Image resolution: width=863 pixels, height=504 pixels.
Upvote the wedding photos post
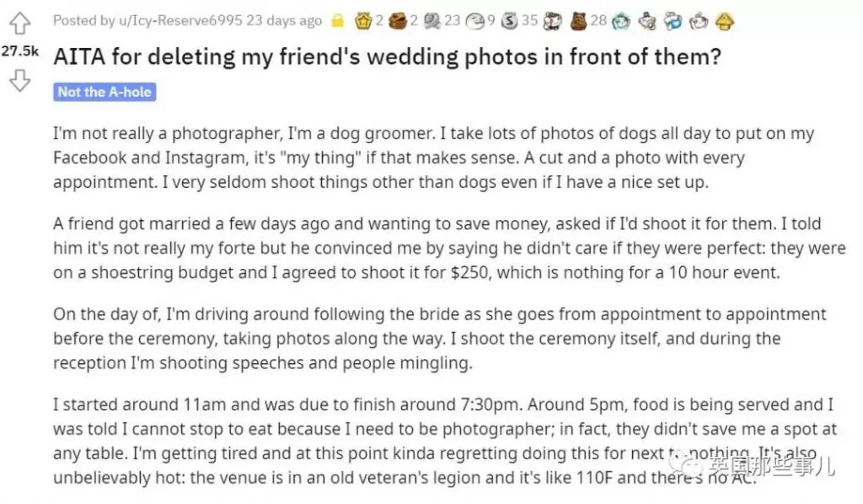click(20, 23)
